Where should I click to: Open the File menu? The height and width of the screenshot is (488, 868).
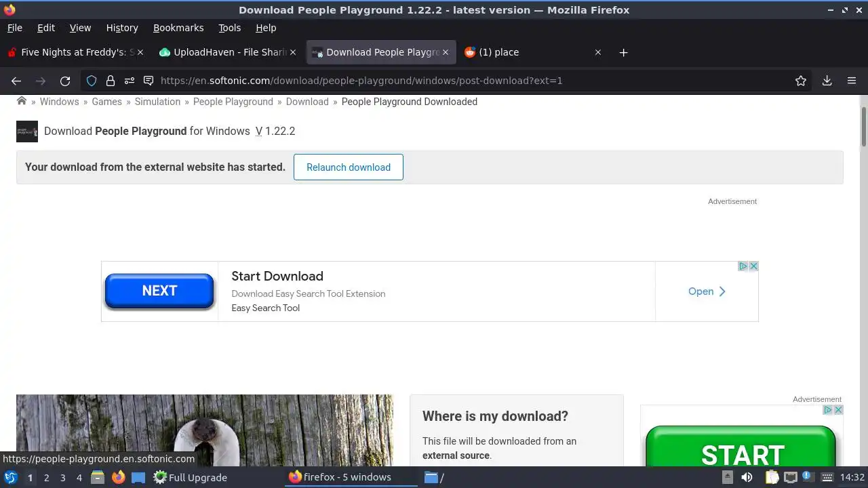tap(14, 28)
